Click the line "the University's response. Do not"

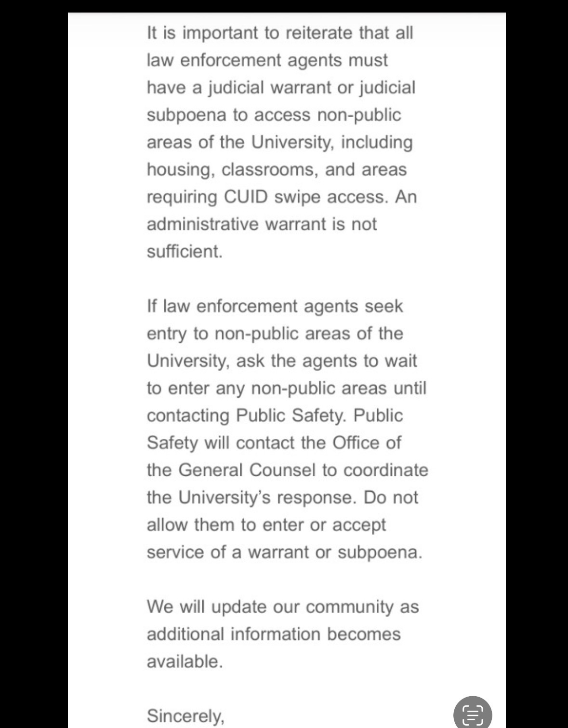[x=282, y=498]
